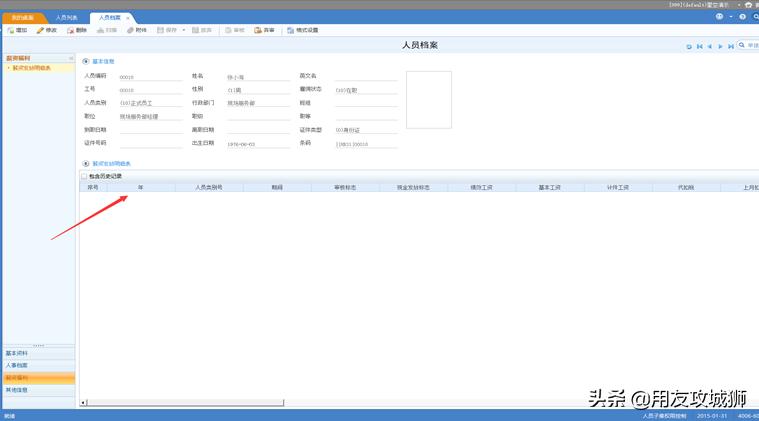
Task: Click the 序号 column header
Action: pos(93,187)
